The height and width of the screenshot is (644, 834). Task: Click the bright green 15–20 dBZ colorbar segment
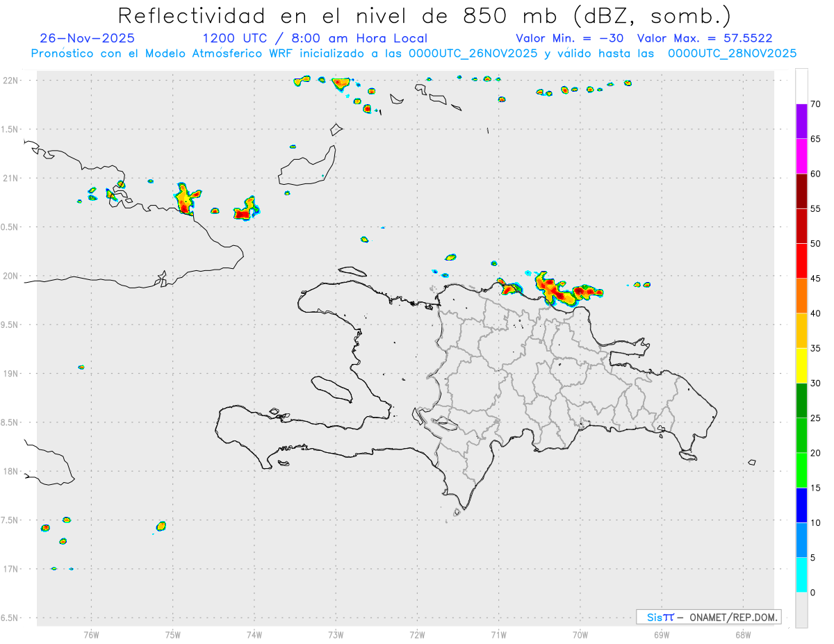point(801,470)
